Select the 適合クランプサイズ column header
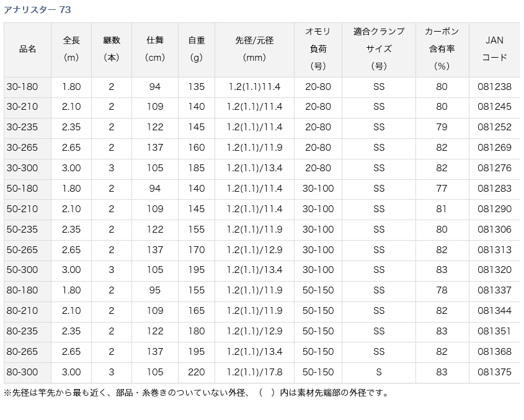Screen dimensions: 524x420 379,49
